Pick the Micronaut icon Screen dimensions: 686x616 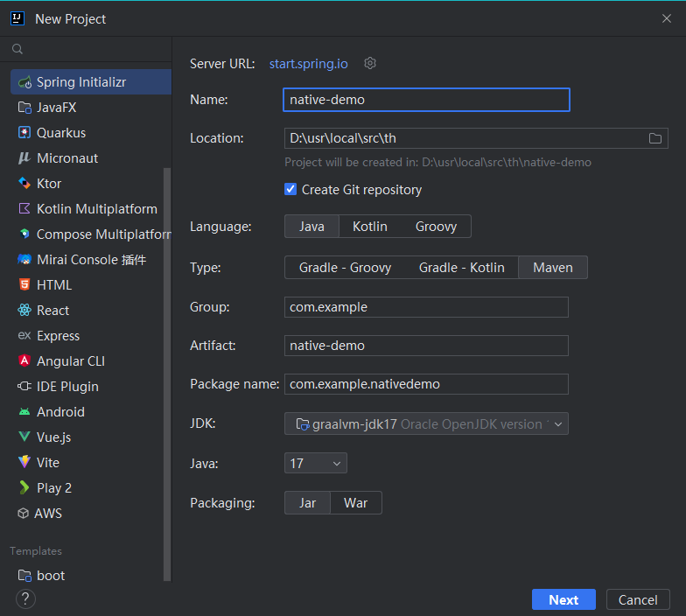click(x=24, y=157)
